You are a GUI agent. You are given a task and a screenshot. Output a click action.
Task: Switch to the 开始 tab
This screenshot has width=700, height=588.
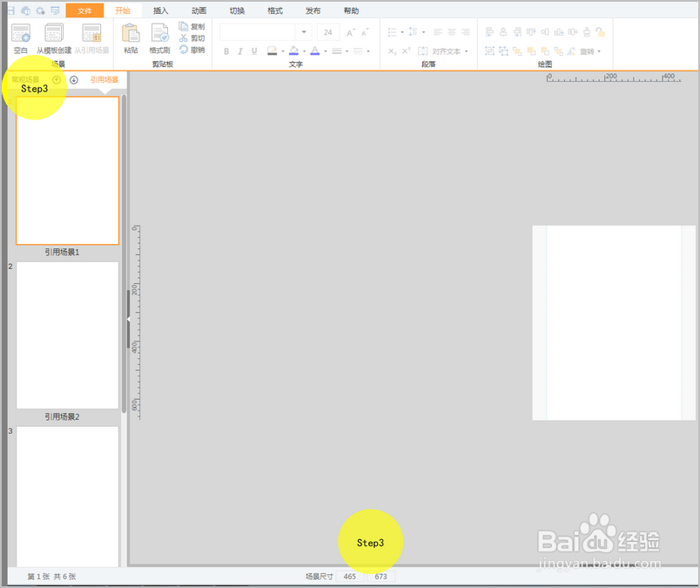click(123, 10)
